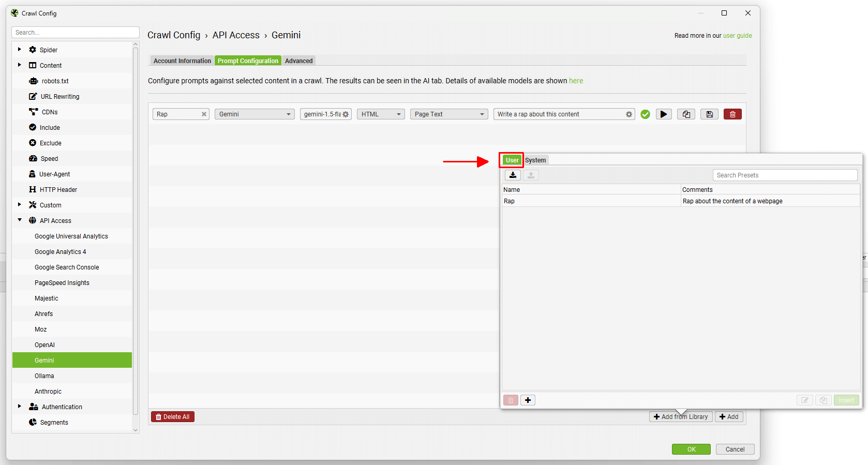Image resolution: width=868 pixels, height=465 pixels.
Task: Open the Gemini provider dropdown
Action: (255, 114)
